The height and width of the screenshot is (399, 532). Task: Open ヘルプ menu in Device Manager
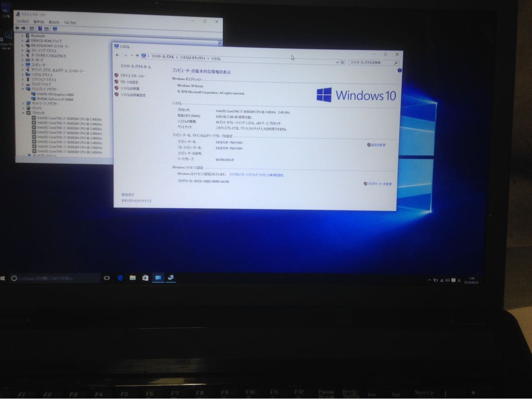[70, 23]
